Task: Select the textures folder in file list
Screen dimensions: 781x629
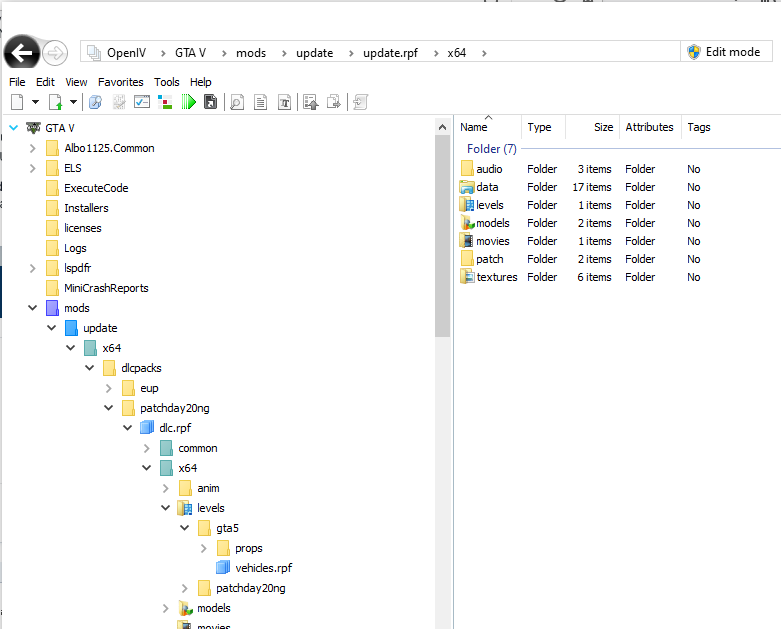Action: pyautogui.click(x=496, y=277)
